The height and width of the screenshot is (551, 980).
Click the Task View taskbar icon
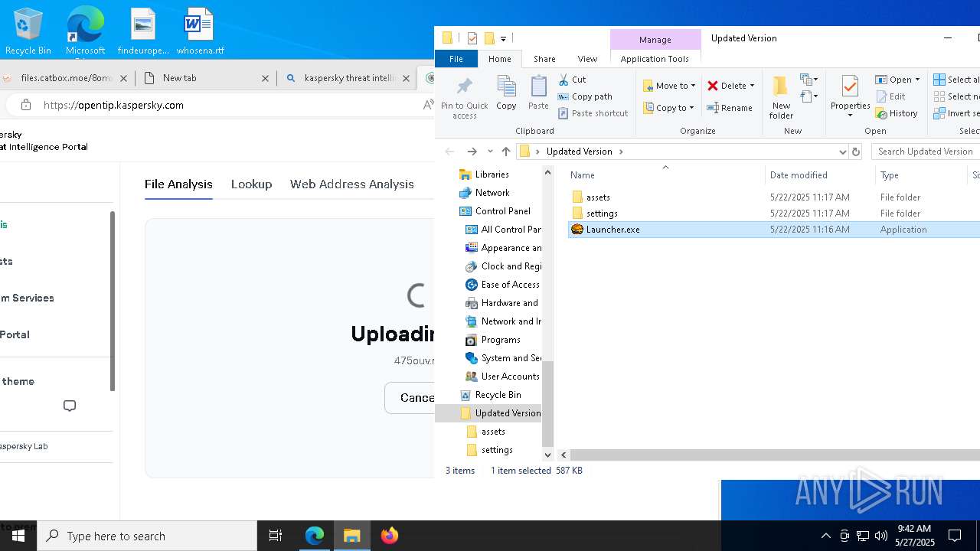click(x=276, y=536)
